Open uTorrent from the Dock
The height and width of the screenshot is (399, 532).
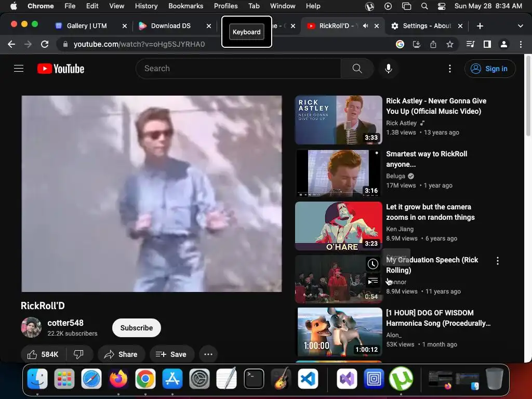(x=401, y=379)
